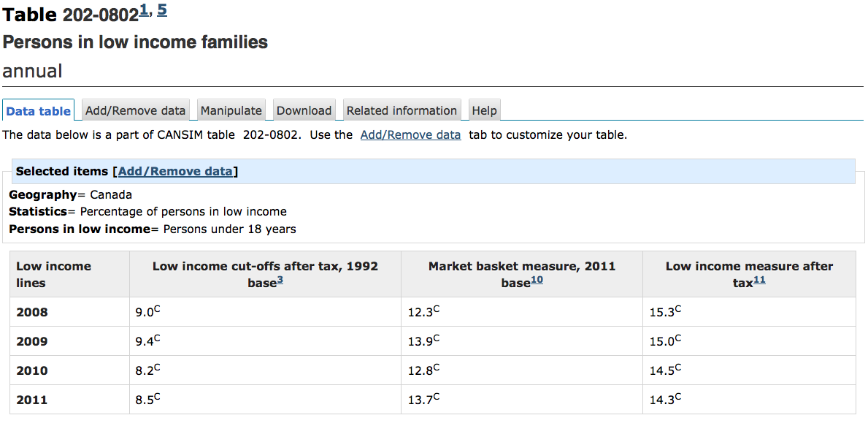Select the 13.9 value in the 2009 row
Screen dimensions: 868x426
click(420, 341)
